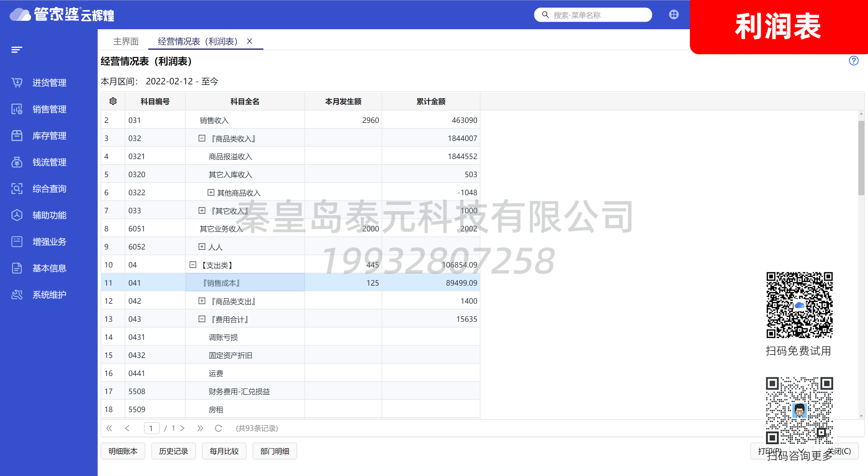The width and height of the screenshot is (868, 476).
Task: Open table column settings gear icon
Action: 113,101
